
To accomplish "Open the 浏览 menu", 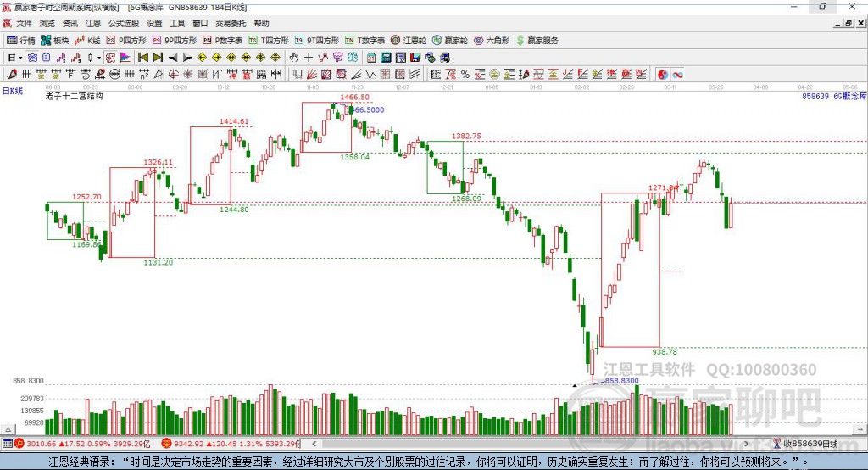I will pyautogui.click(x=47, y=23).
